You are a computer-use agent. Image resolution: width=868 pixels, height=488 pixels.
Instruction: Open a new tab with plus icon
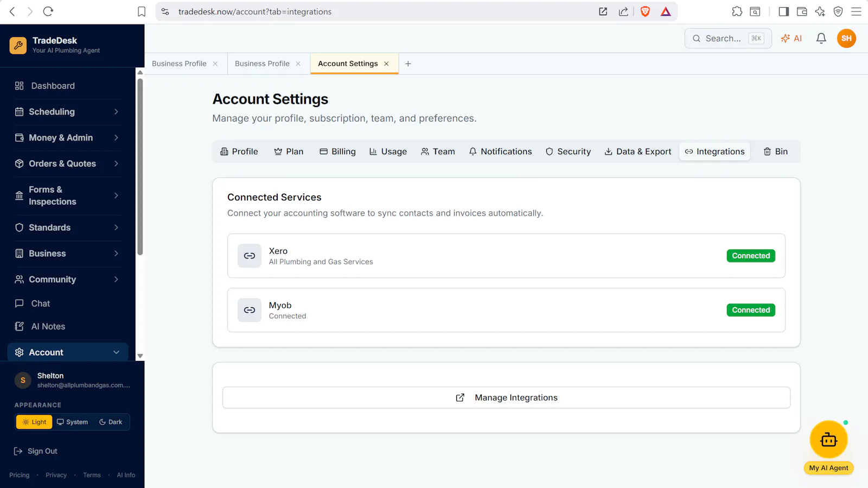point(408,64)
